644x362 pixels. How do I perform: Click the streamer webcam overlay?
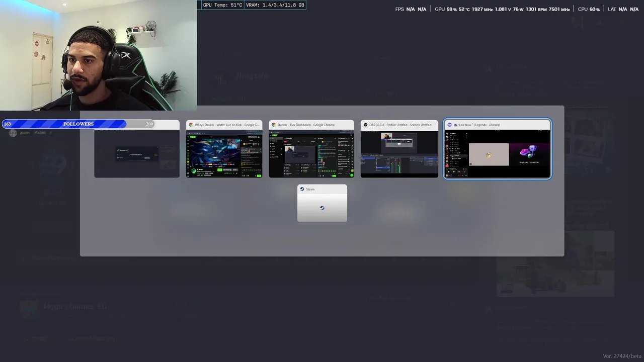(98, 55)
